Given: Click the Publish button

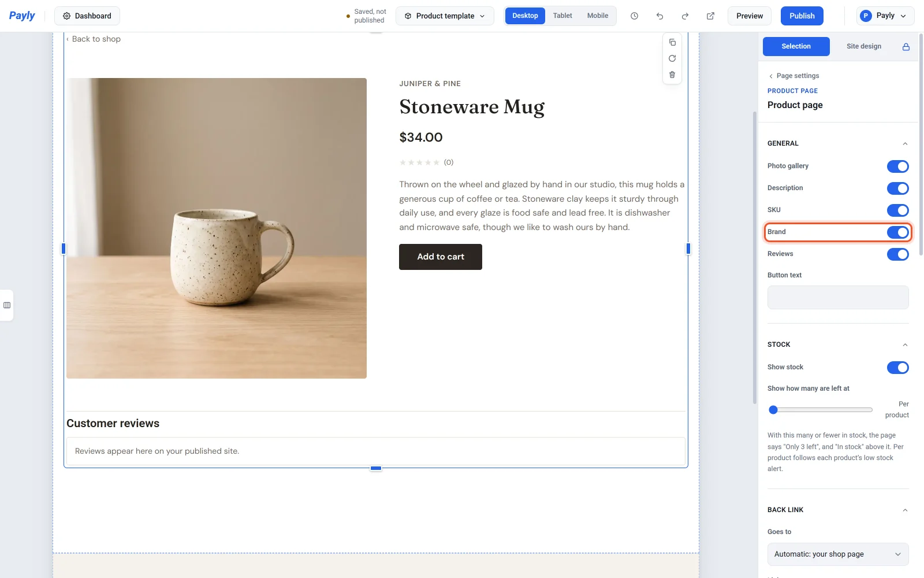Looking at the screenshot, I should pyautogui.click(x=802, y=16).
